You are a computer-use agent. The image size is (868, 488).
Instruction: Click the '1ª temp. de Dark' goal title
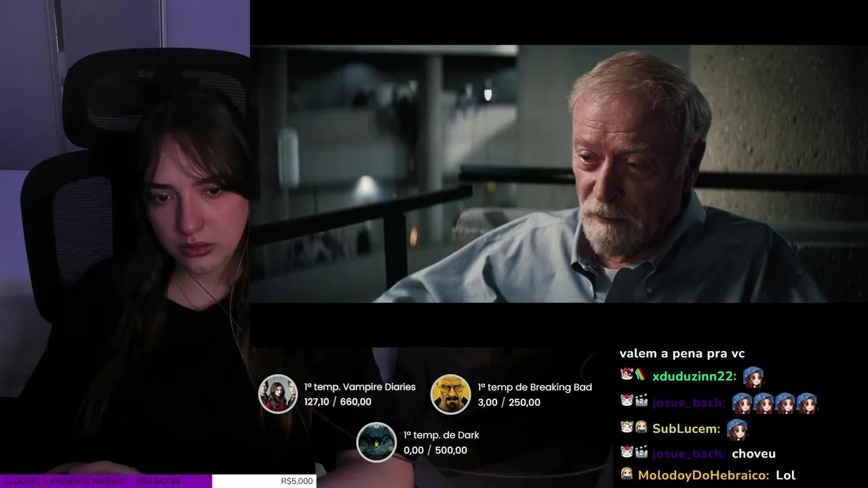(x=441, y=435)
